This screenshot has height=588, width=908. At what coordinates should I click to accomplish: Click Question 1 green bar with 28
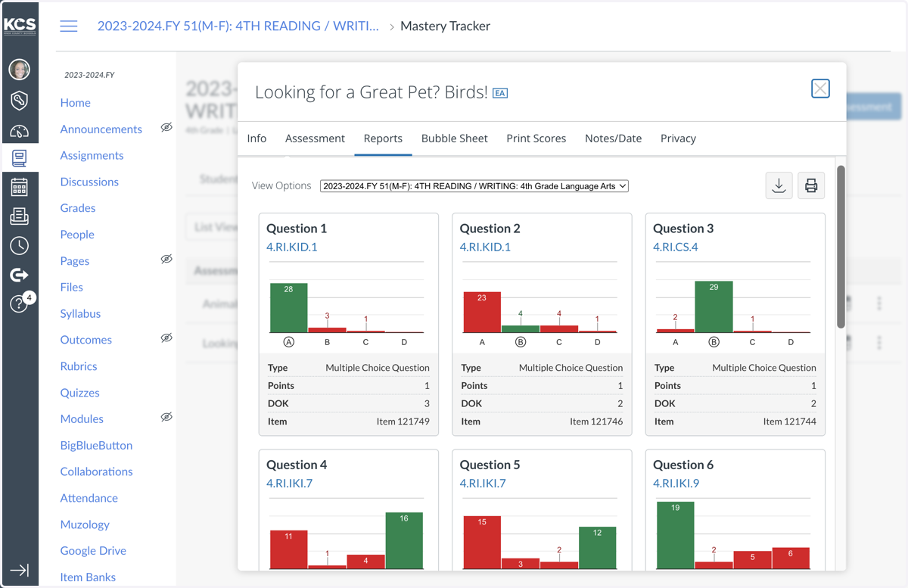click(x=289, y=308)
